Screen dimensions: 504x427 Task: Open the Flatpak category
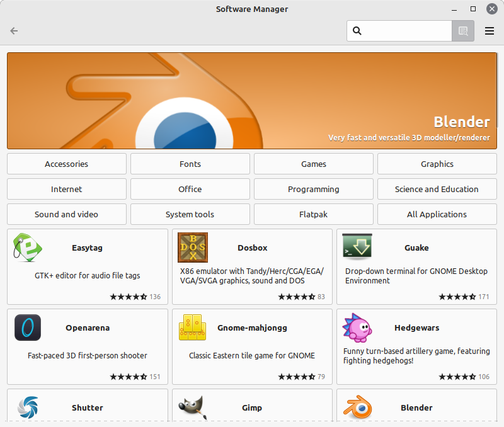click(x=313, y=214)
